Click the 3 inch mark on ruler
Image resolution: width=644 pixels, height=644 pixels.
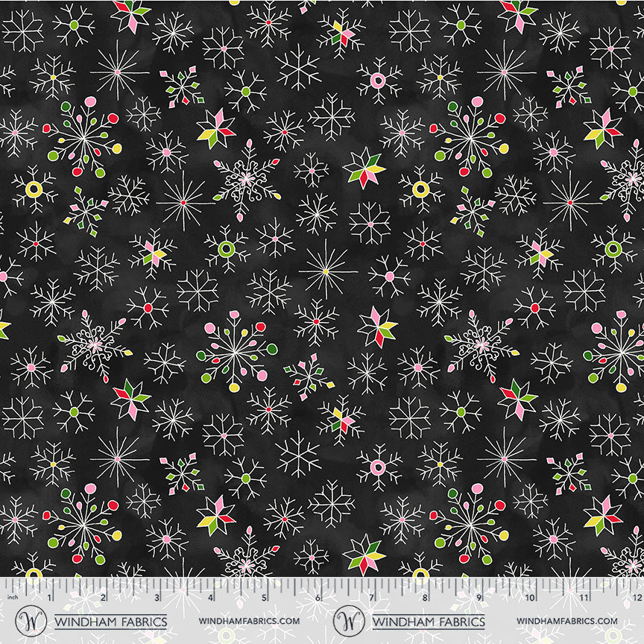(x=157, y=597)
